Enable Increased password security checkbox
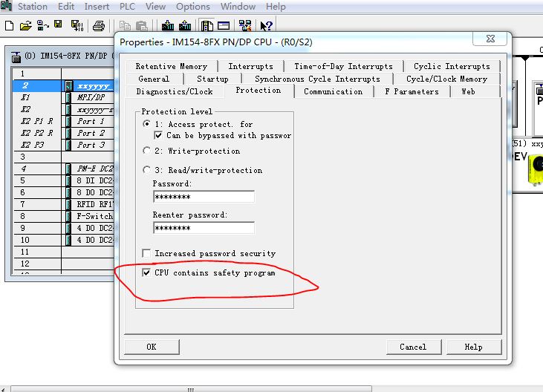This screenshot has width=543, height=392. pyautogui.click(x=146, y=253)
